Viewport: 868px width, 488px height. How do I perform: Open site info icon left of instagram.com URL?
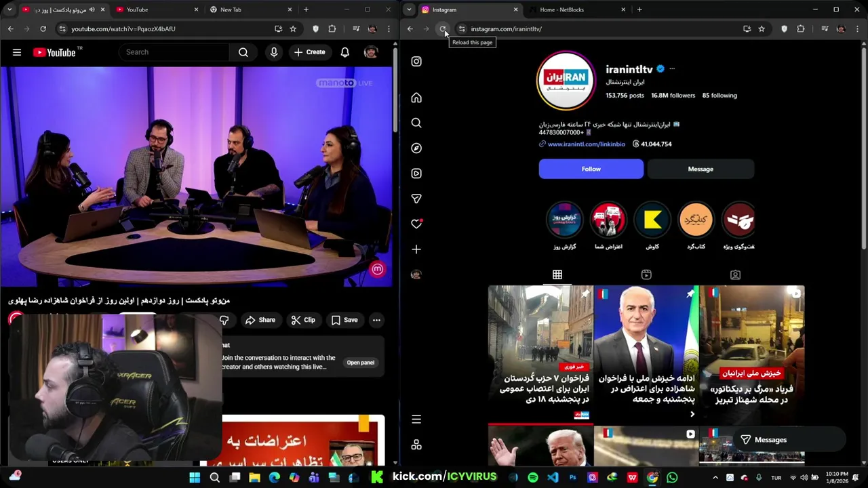tap(462, 28)
